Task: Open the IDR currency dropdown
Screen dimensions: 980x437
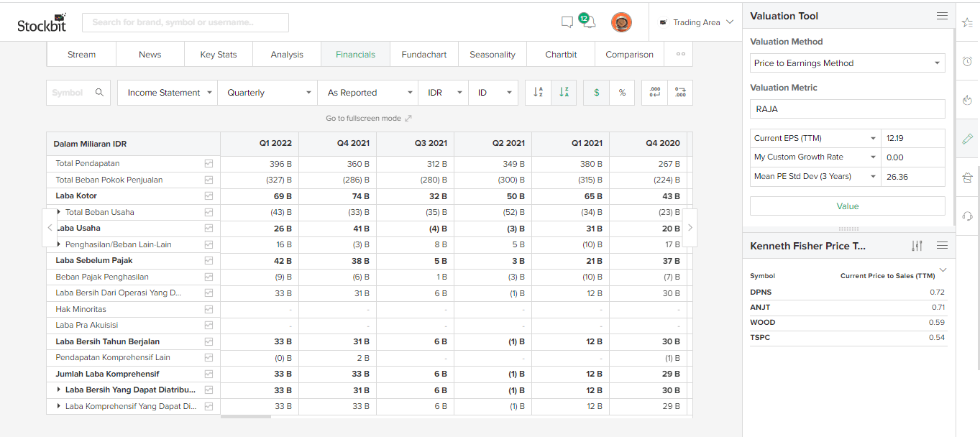Action: click(444, 93)
